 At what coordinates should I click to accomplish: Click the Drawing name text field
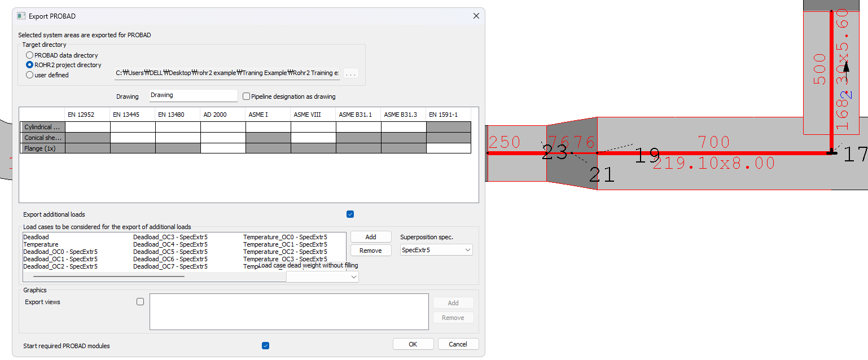pos(193,96)
